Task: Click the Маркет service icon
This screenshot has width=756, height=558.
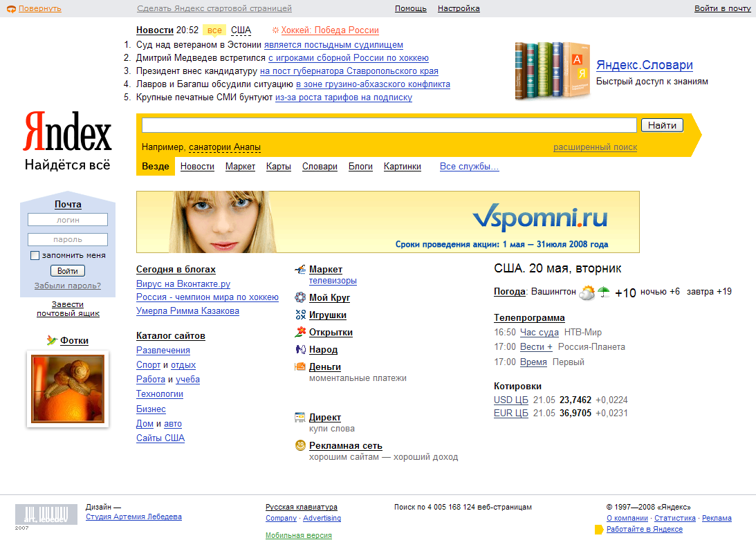Action: point(300,270)
